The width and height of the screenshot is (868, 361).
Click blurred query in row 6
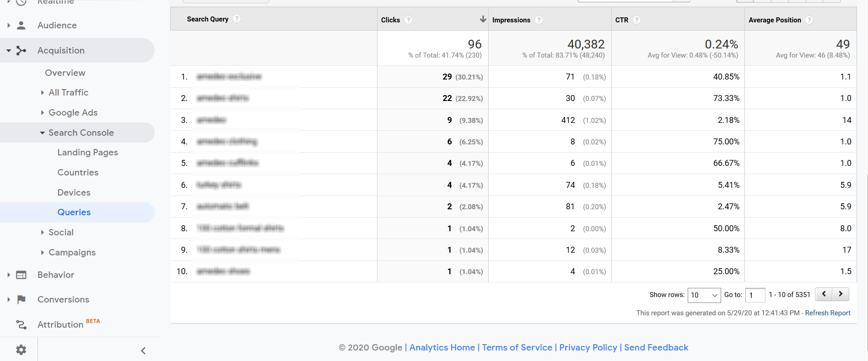pos(219,185)
